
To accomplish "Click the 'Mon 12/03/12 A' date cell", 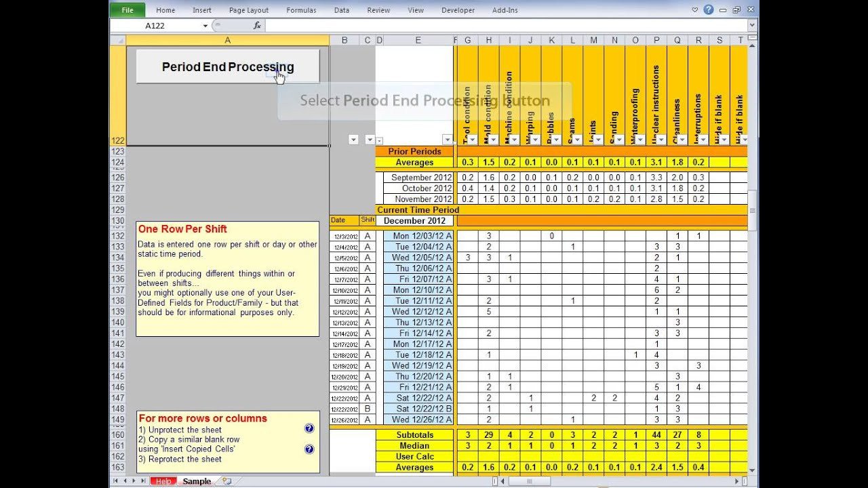I will pyautogui.click(x=418, y=236).
